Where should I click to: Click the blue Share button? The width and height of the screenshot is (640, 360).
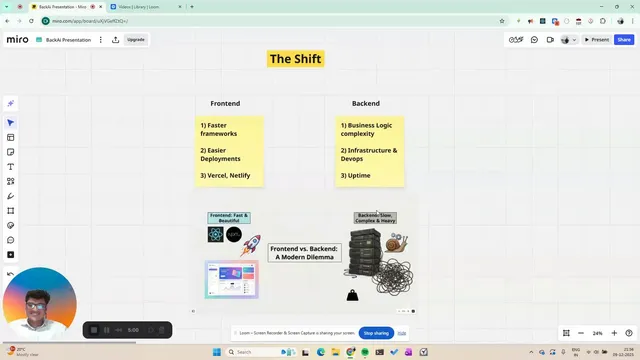624,40
